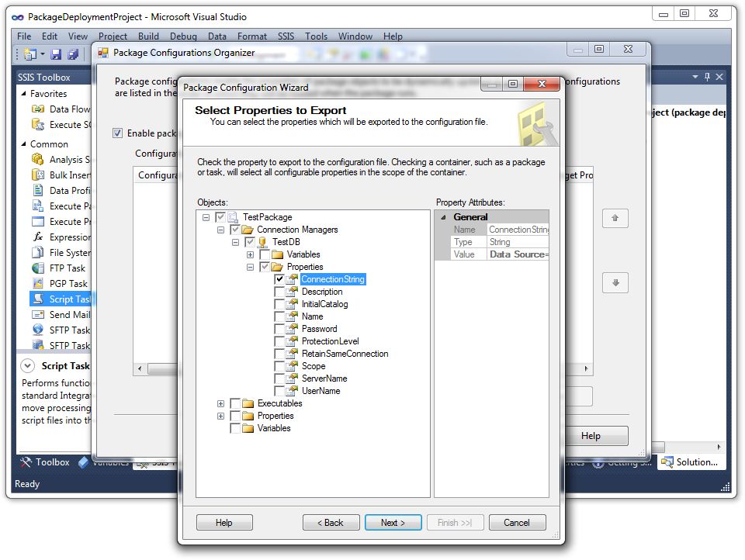The image size is (745, 560).
Task: Click the Executables folder icon
Action: coord(248,403)
